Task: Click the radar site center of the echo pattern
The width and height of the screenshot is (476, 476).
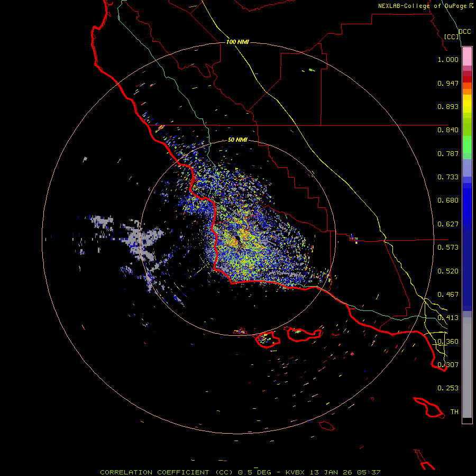Action: pyautogui.click(x=239, y=240)
